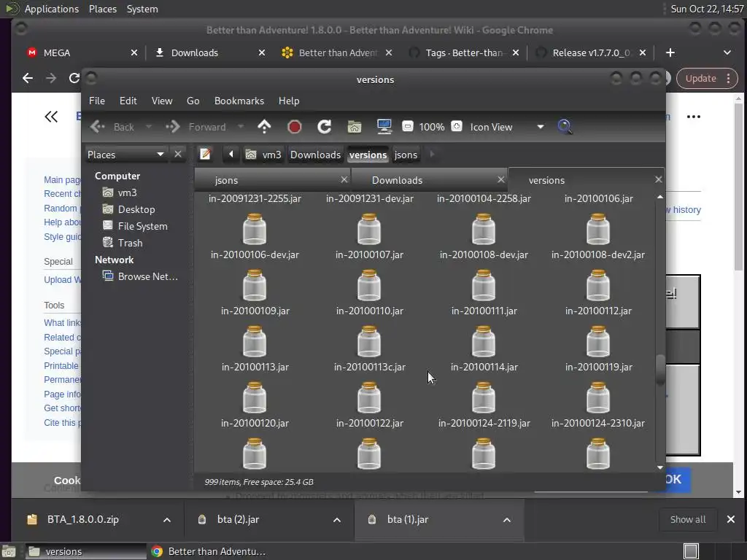Switch to Chrome window in taskbar
The image size is (747, 560).
coord(209,551)
